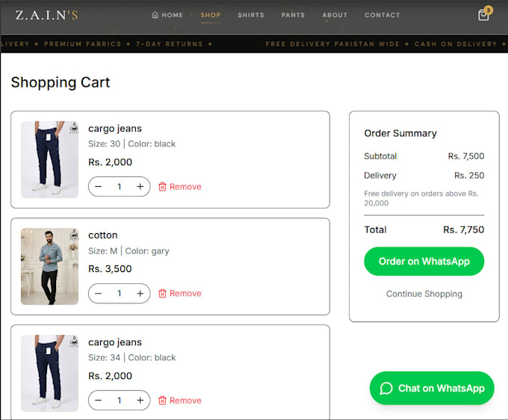The image size is (508, 420).
Task: Remove cargo jeans size 34 from cart
Action: pos(180,401)
